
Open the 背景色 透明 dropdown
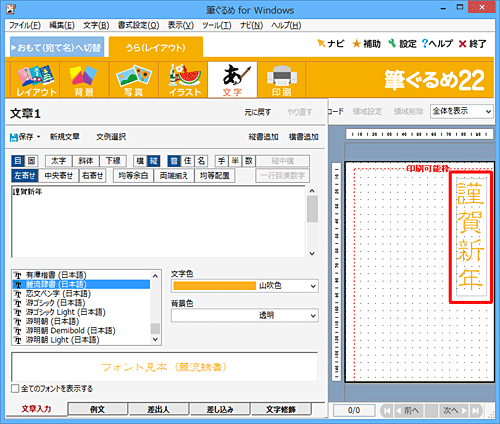point(245,315)
